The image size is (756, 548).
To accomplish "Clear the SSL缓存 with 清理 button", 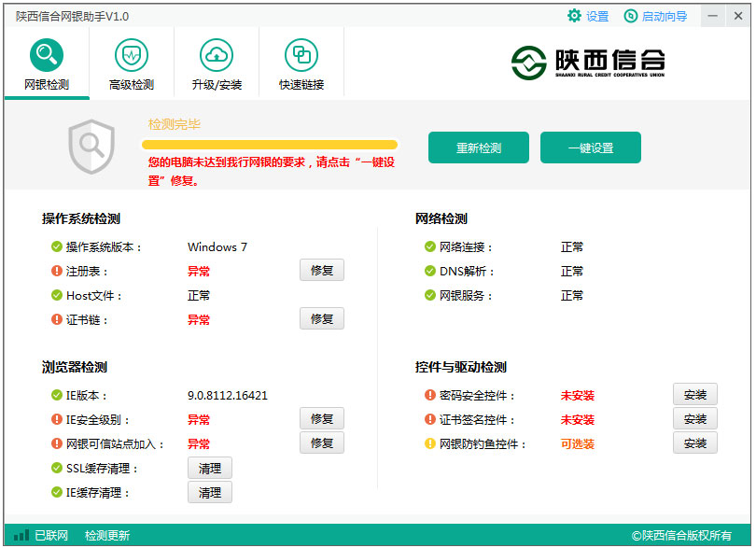I will (x=210, y=469).
